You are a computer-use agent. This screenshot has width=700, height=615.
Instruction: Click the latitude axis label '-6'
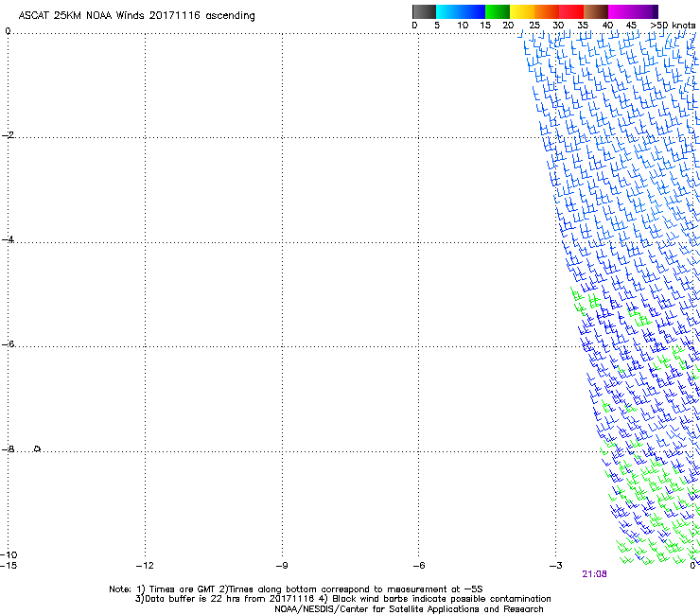(x=8, y=343)
